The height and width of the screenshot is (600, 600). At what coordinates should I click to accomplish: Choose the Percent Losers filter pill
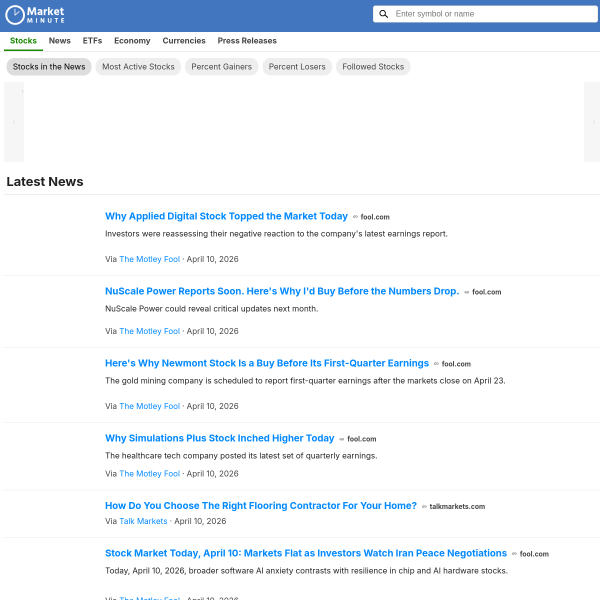[x=297, y=67]
